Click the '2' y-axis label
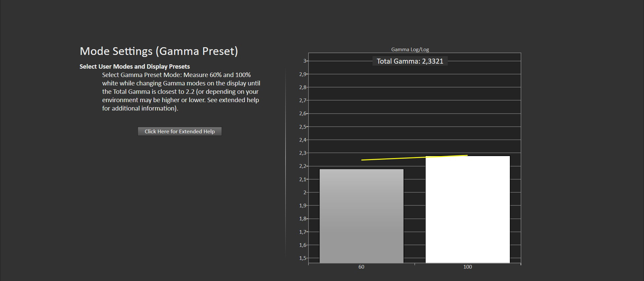 pyautogui.click(x=305, y=193)
